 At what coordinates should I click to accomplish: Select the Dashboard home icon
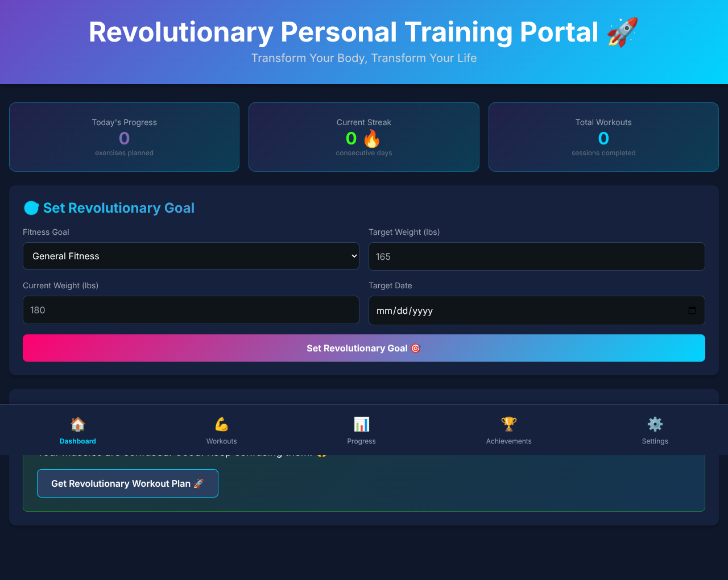[77, 424]
